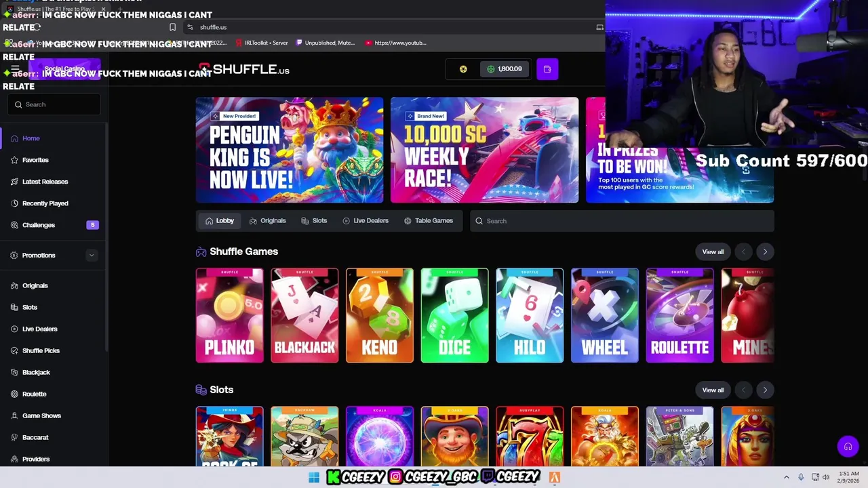Open the Mines game tile
This screenshot has height=488, width=868.
click(748, 315)
